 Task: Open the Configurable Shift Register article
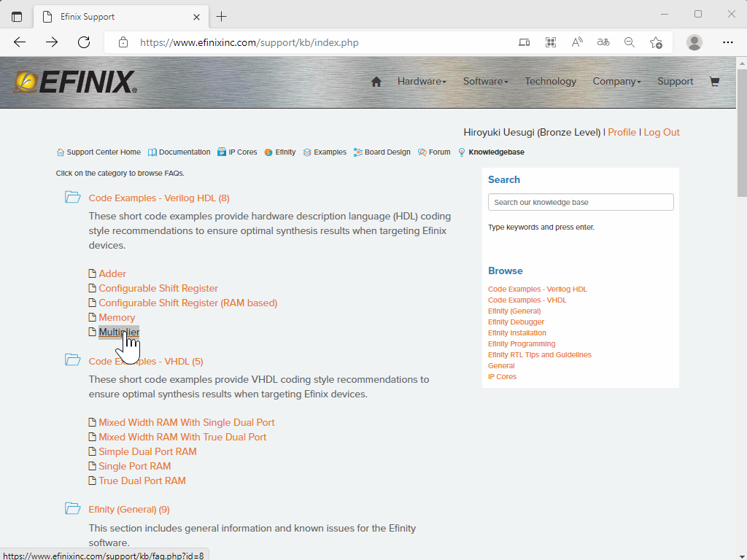(x=158, y=289)
